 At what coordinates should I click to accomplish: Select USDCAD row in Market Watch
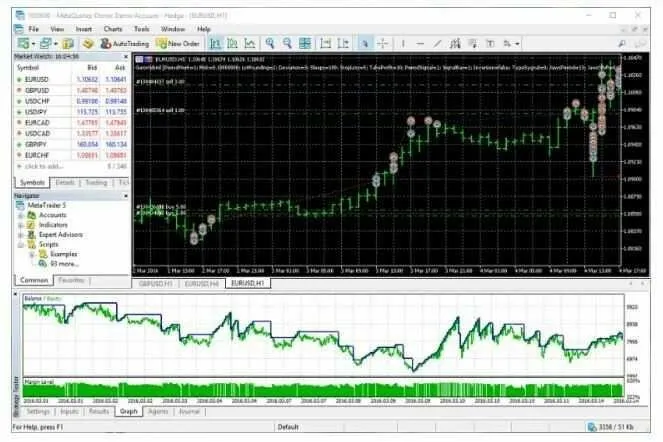tap(71, 133)
